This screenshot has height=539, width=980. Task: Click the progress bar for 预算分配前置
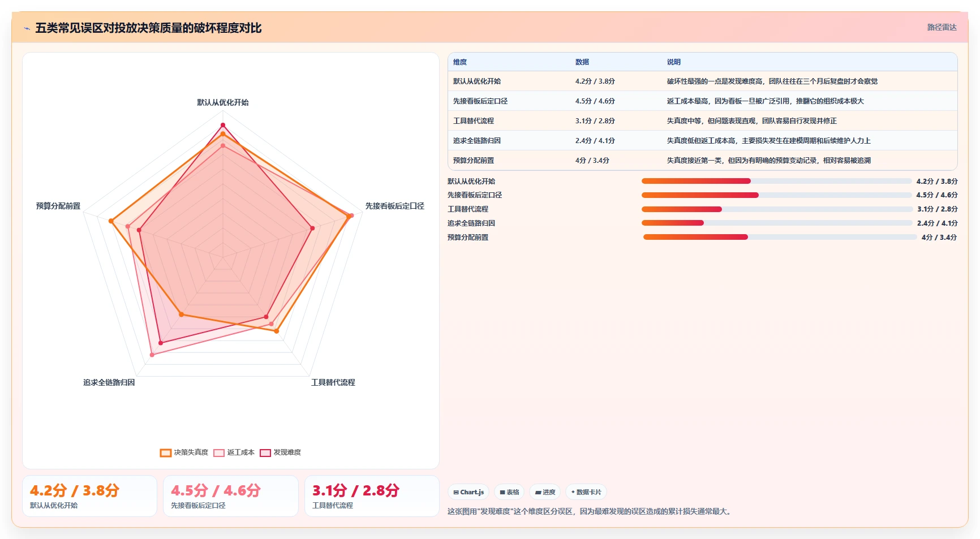(780, 237)
